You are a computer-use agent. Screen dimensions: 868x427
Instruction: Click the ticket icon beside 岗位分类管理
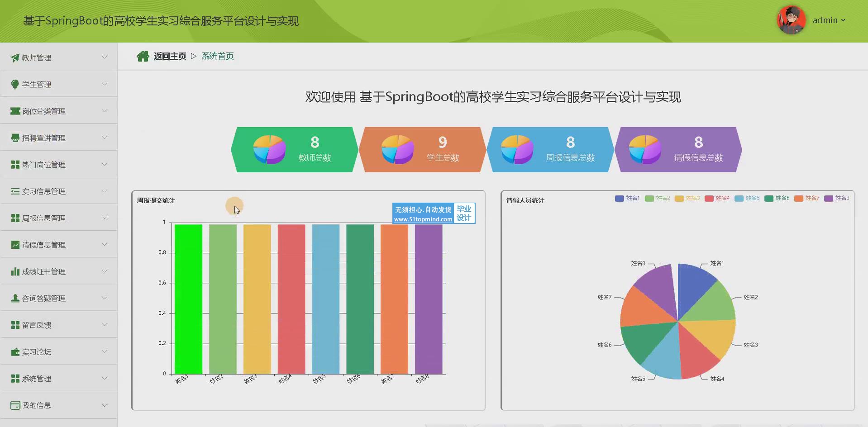pyautogui.click(x=15, y=111)
